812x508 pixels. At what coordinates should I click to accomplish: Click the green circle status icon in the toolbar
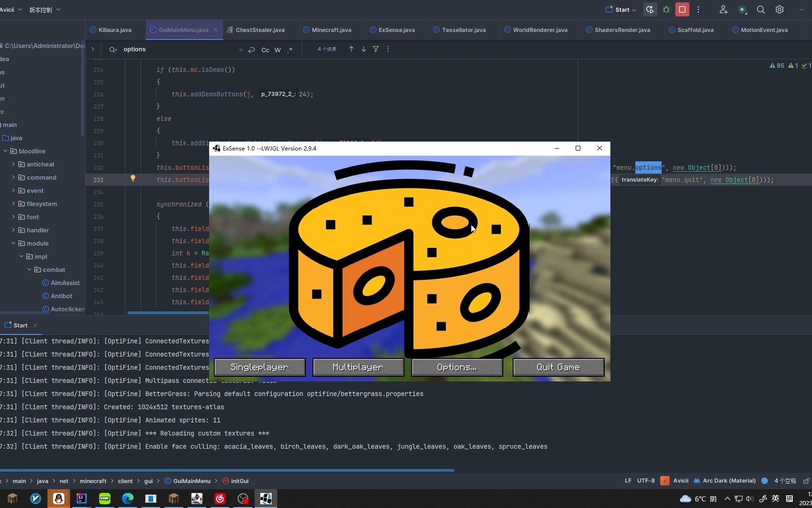[742, 9]
